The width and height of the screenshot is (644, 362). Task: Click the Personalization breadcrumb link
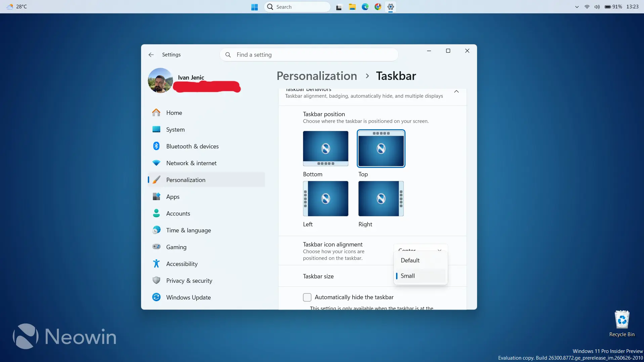[x=317, y=76]
